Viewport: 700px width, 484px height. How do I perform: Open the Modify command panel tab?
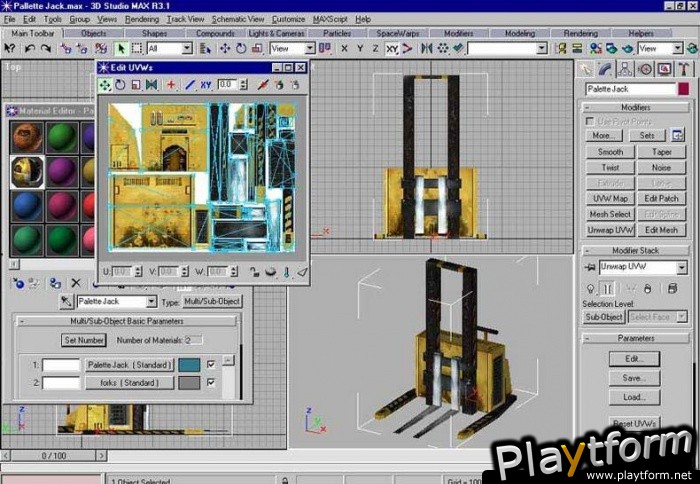point(605,69)
